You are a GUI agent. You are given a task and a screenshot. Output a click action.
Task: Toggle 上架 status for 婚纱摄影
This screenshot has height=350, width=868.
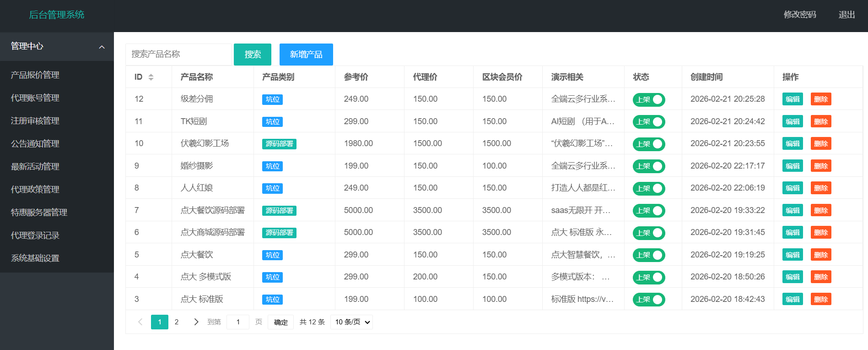(x=648, y=166)
